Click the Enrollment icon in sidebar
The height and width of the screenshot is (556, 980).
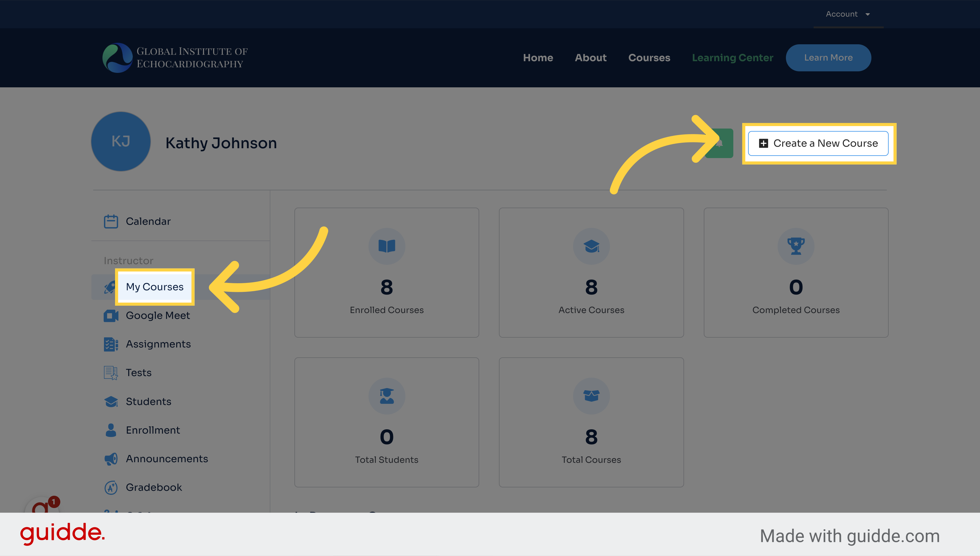(x=110, y=429)
